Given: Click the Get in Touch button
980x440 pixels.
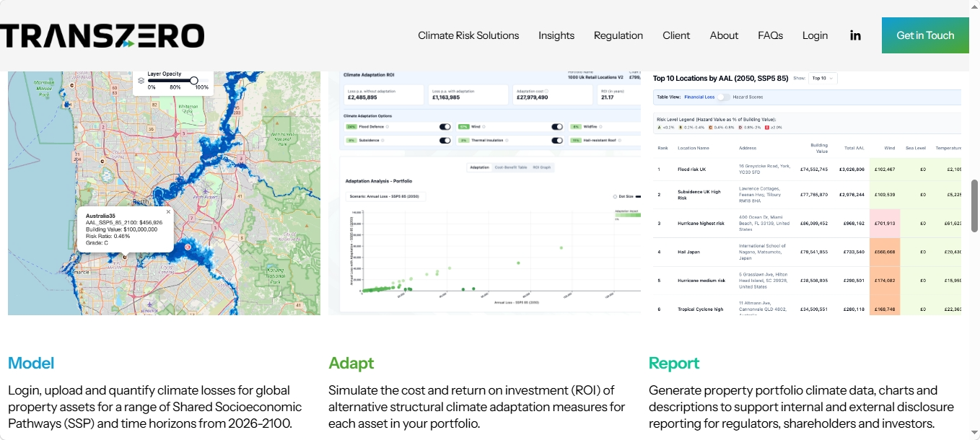Looking at the screenshot, I should 925,35.
